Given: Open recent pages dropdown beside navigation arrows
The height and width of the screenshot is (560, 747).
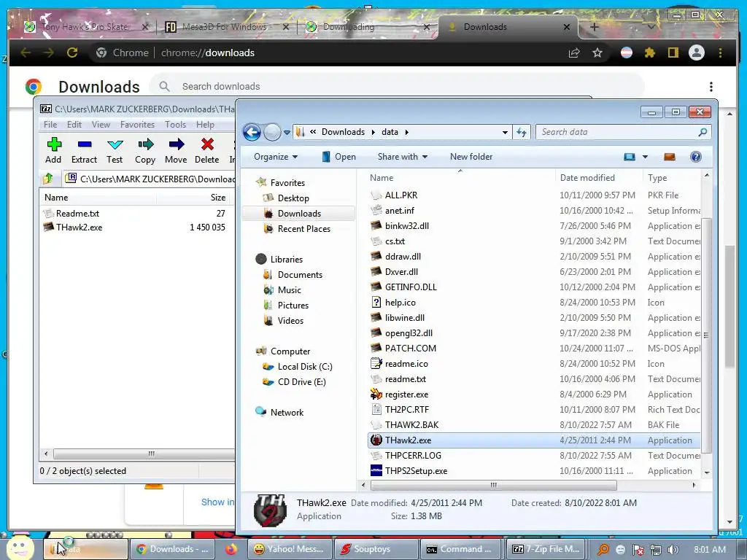Looking at the screenshot, I should point(287,133).
